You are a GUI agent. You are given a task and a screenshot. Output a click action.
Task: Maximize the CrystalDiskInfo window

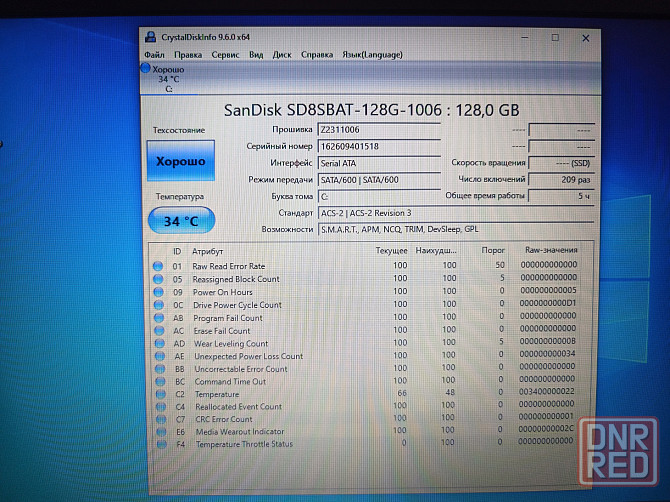click(x=555, y=38)
